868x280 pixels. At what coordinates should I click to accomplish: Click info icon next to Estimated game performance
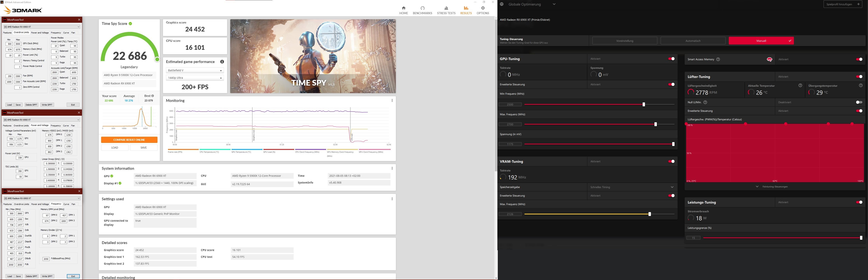coord(222,62)
